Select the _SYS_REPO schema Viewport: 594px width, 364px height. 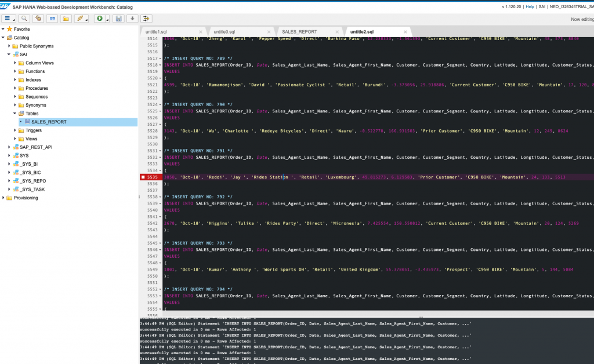click(33, 181)
